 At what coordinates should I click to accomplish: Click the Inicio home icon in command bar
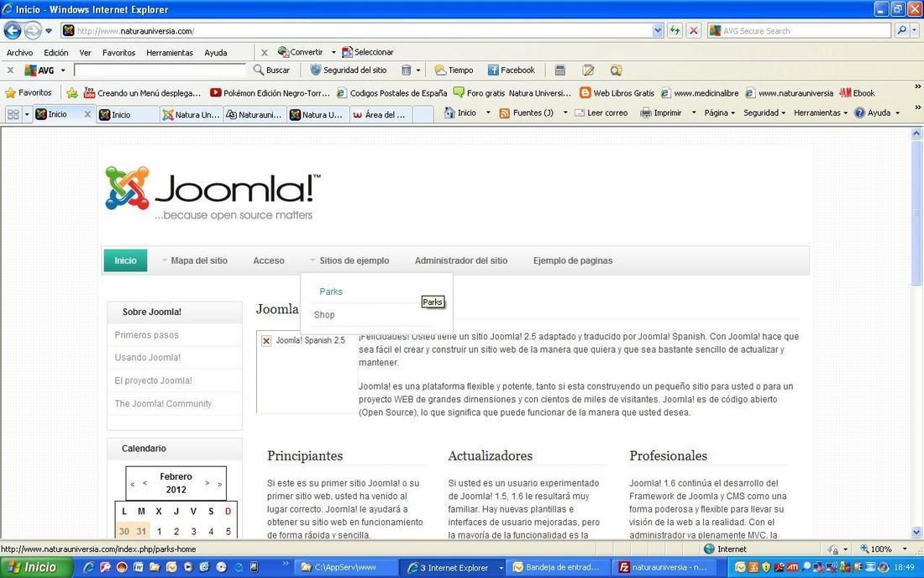point(449,113)
